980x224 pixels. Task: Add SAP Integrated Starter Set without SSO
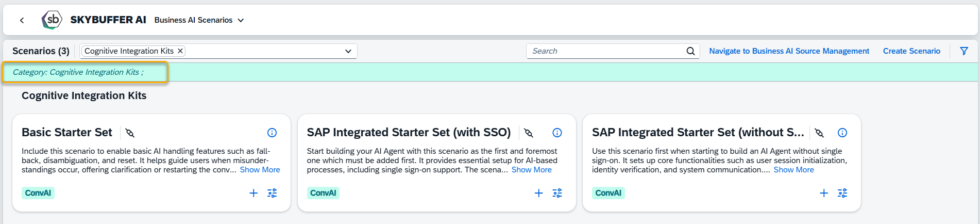pos(824,193)
